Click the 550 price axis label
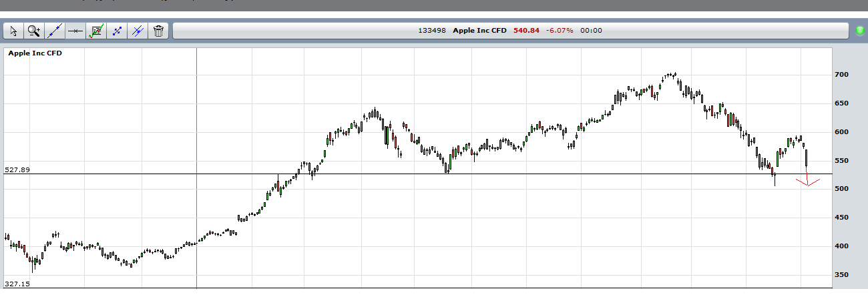The image size is (868, 307). [x=841, y=161]
